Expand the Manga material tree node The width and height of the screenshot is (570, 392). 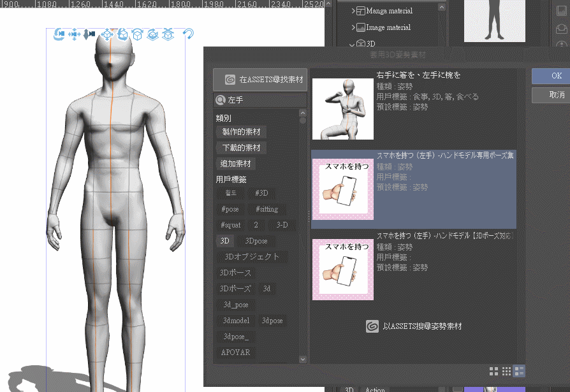click(353, 11)
